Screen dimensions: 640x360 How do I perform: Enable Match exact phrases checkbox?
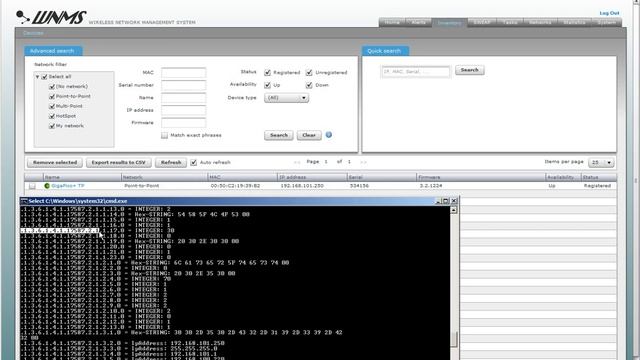(164, 135)
